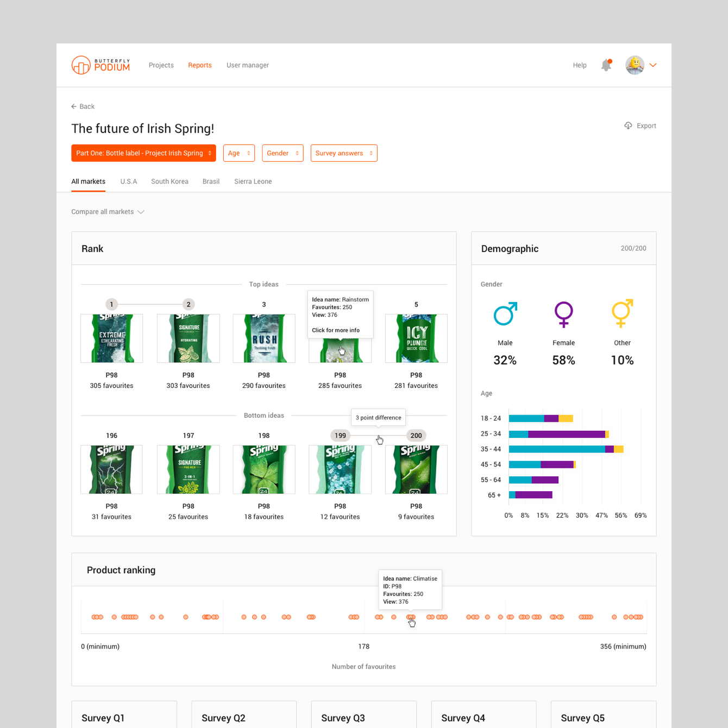Switch to the All markets tab

point(89,181)
